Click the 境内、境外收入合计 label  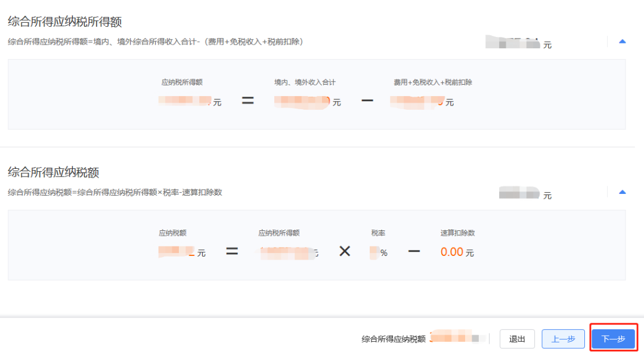[305, 82]
